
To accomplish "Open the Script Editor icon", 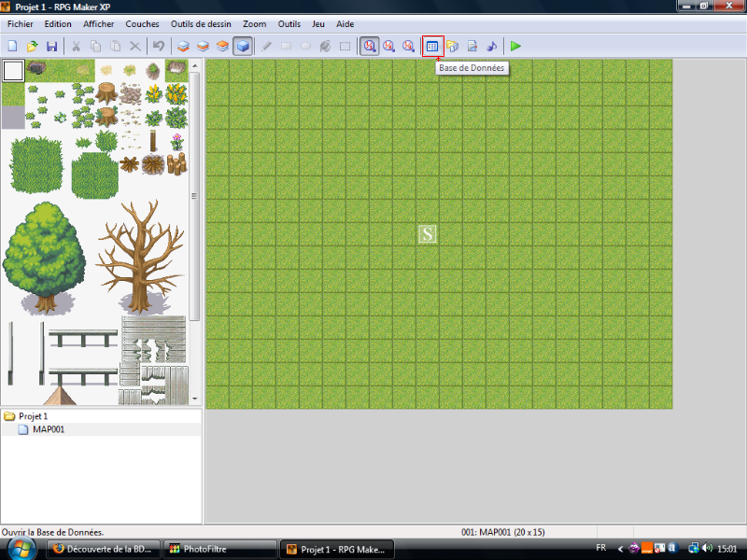I will pyautogui.click(x=472, y=46).
